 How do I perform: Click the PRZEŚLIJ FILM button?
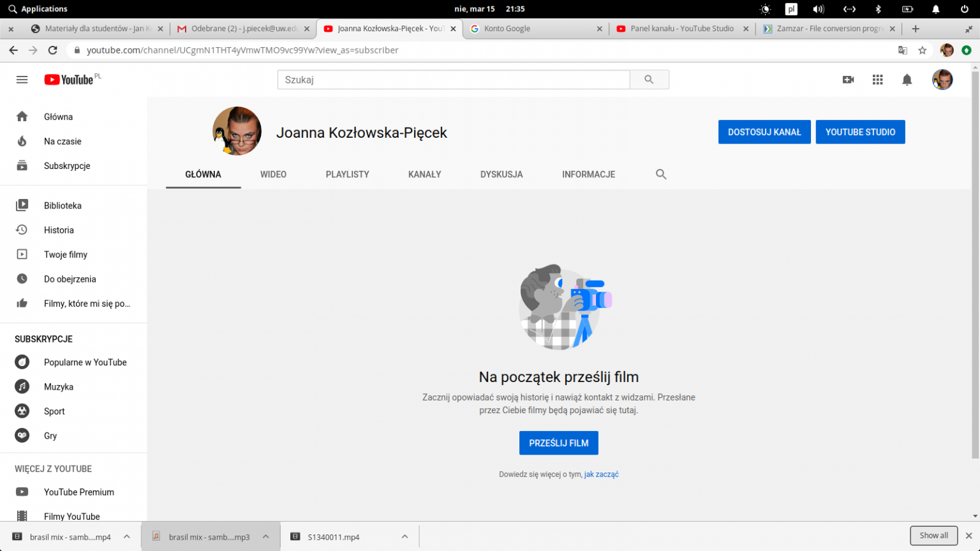(x=559, y=443)
